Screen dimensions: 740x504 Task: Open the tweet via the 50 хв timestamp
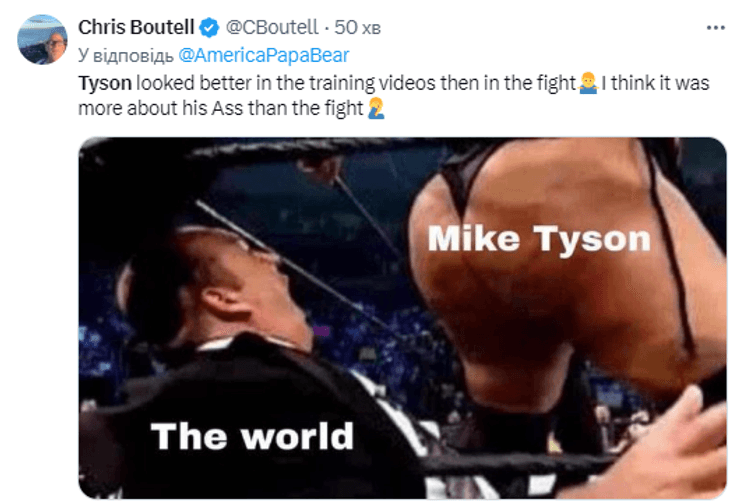[357, 27]
